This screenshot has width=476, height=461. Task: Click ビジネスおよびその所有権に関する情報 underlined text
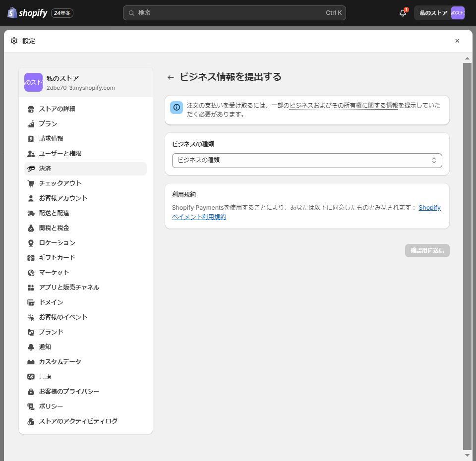343,106
